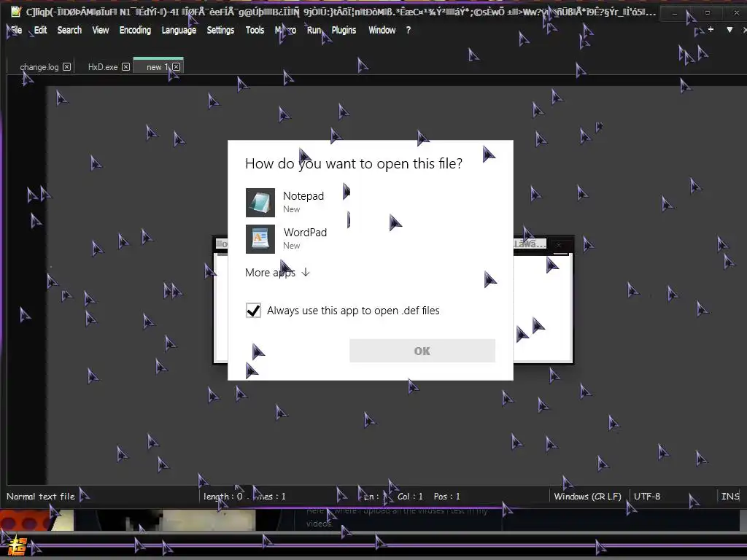The width and height of the screenshot is (747, 560).
Task: Open the File menu
Action: point(16,30)
